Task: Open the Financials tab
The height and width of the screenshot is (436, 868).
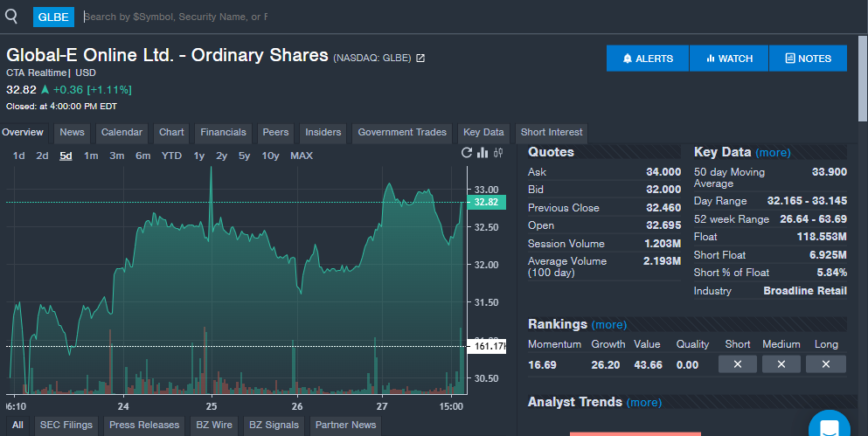Action: [223, 133]
